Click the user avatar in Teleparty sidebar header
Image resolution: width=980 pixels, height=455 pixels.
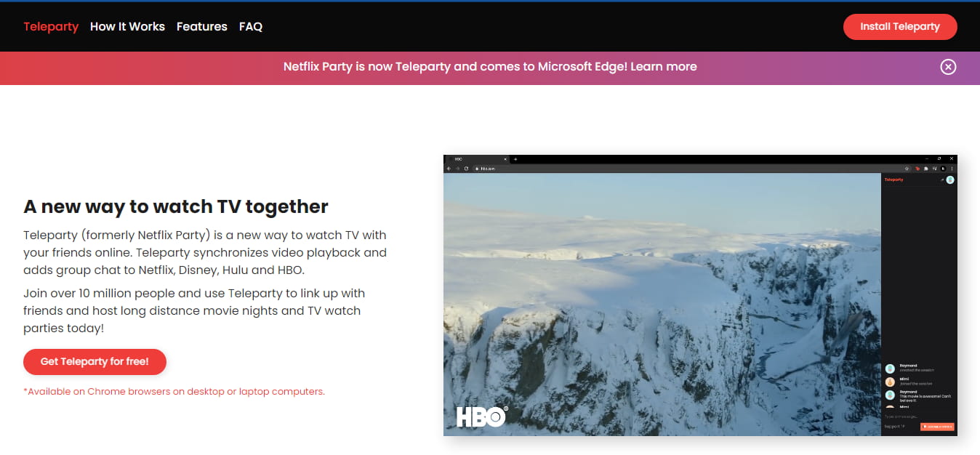coord(949,180)
